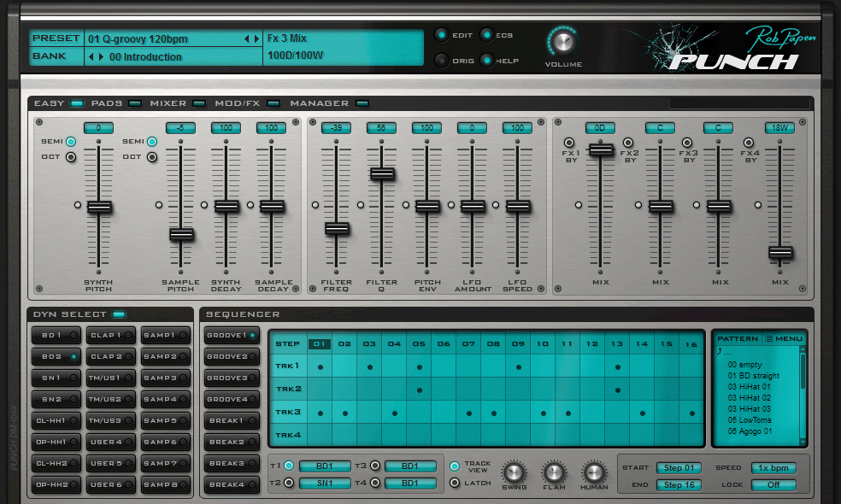The width and height of the screenshot is (841, 504).
Task: Click the Filter Q slider handle
Action: 382,173
